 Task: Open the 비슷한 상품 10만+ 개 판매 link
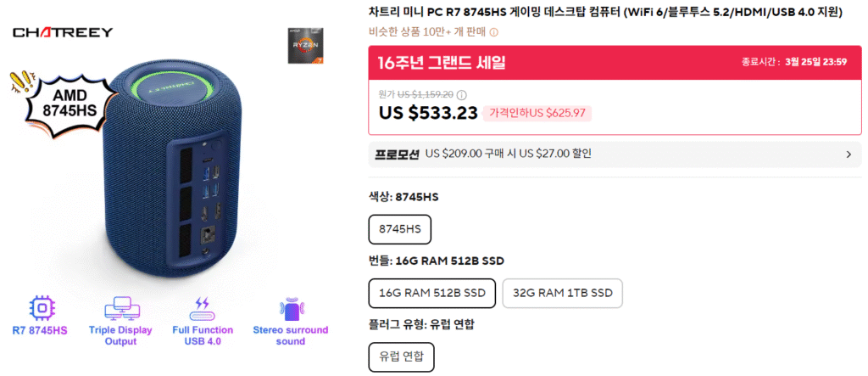(426, 32)
